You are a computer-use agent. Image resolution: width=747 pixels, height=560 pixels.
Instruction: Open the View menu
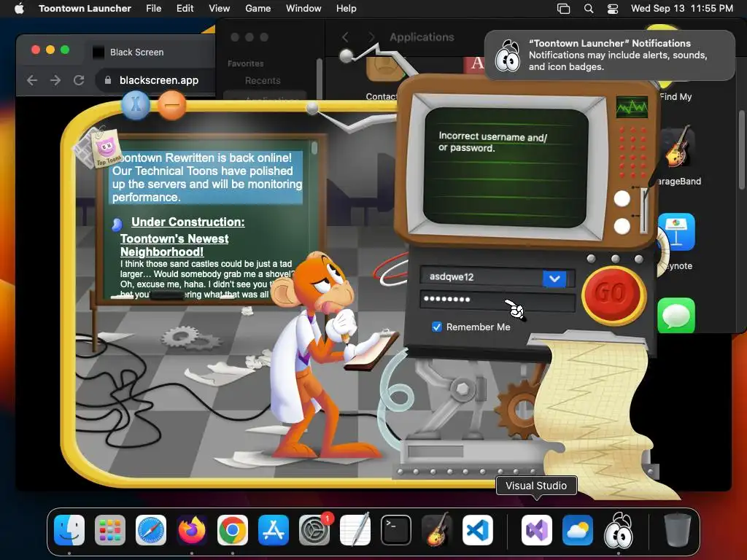(219, 8)
